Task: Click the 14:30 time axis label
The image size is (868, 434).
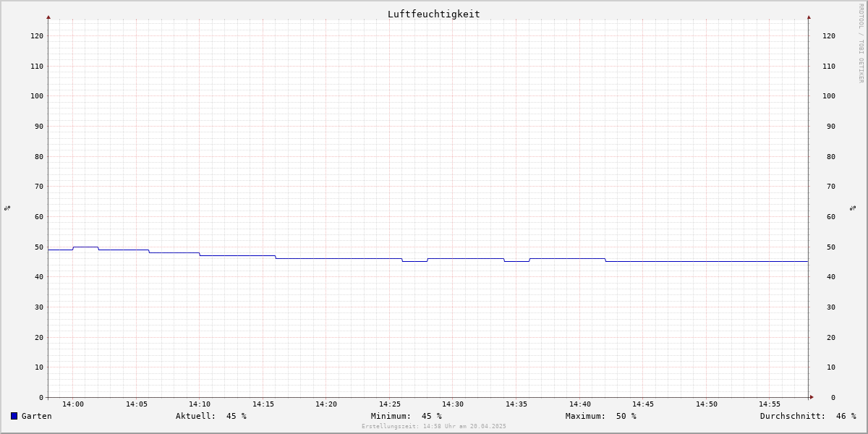Action: [453, 404]
